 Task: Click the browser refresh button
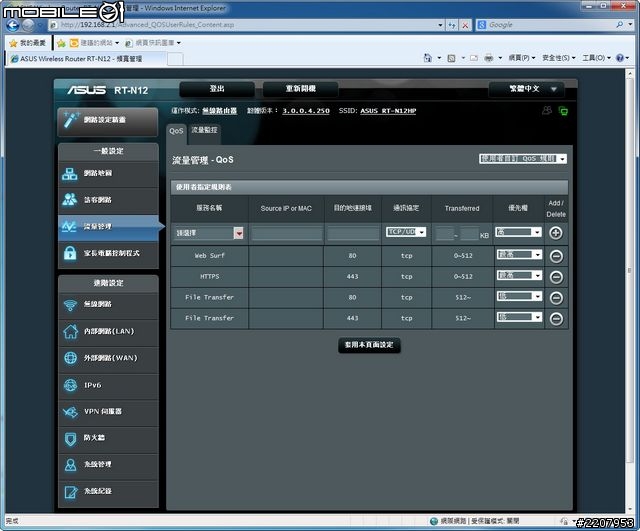pyautogui.click(x=452, y=25)
